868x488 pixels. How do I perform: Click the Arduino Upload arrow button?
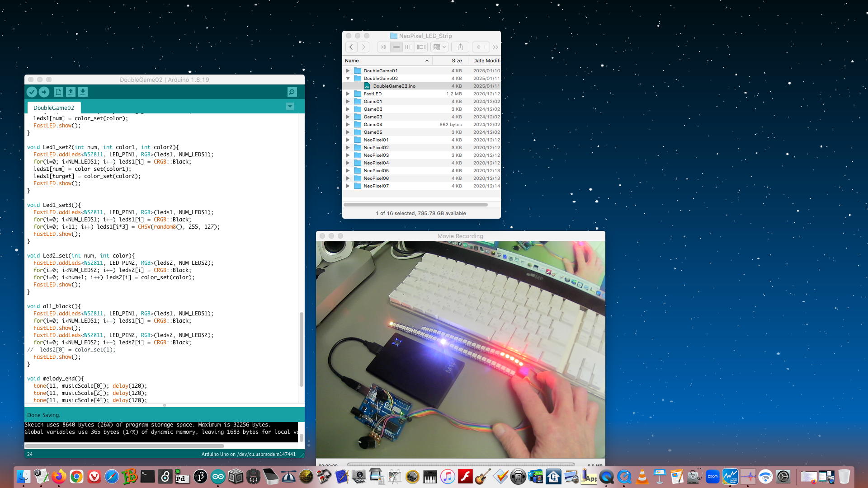point(44,92)
